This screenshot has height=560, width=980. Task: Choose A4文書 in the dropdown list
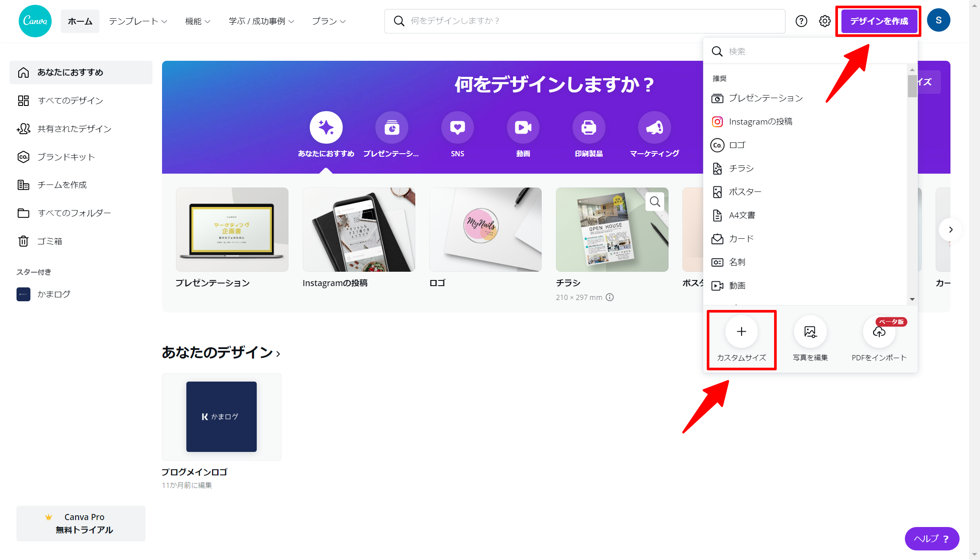pos(805,215)
